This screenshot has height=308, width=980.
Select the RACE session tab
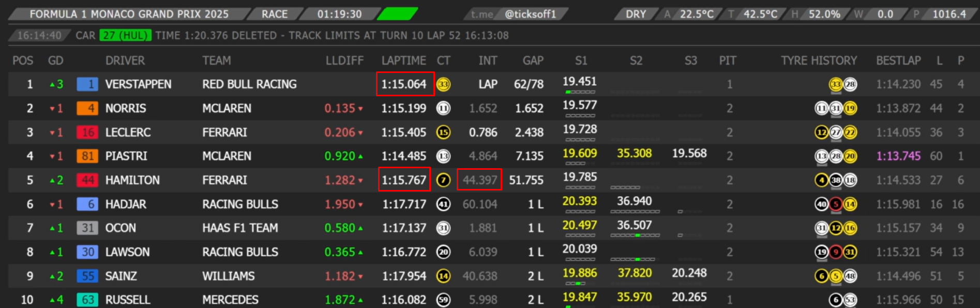point(274,14)
